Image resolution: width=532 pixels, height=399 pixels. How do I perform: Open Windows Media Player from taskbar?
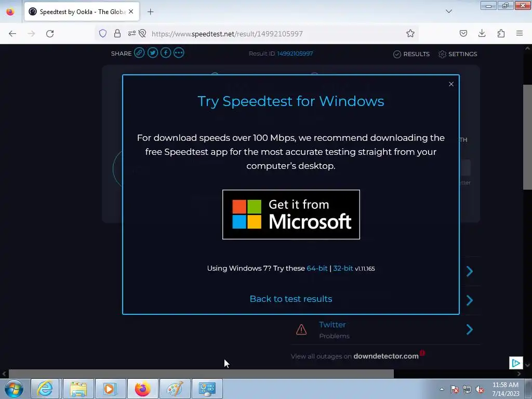110,389
